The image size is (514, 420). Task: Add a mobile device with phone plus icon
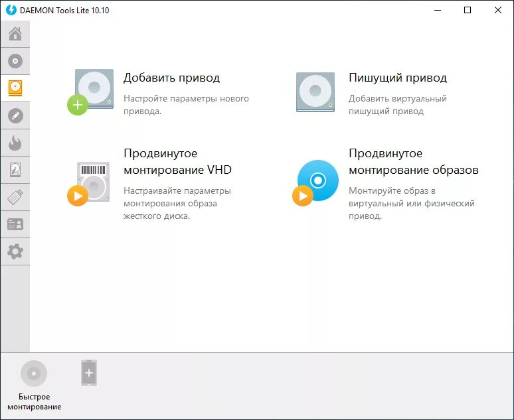tap(89, 373)
